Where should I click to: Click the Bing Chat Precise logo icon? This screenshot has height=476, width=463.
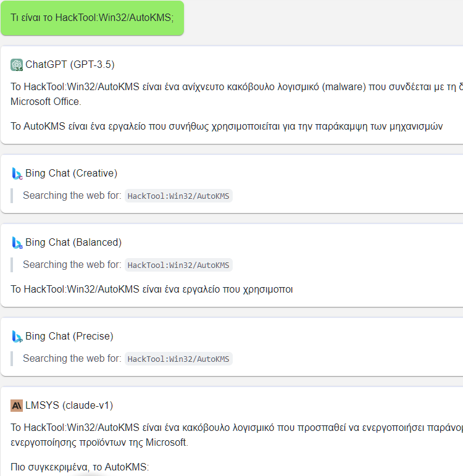point(17,336)
